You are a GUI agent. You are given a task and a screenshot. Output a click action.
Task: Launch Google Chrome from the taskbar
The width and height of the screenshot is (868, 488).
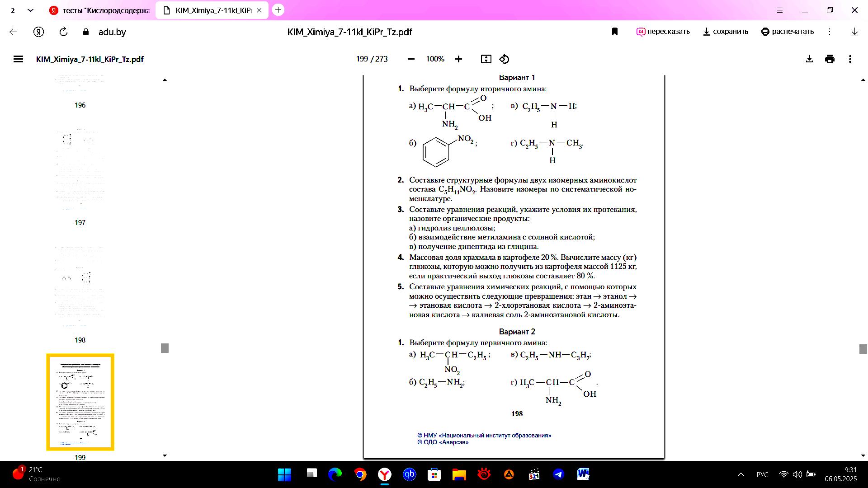click(360, 474)
